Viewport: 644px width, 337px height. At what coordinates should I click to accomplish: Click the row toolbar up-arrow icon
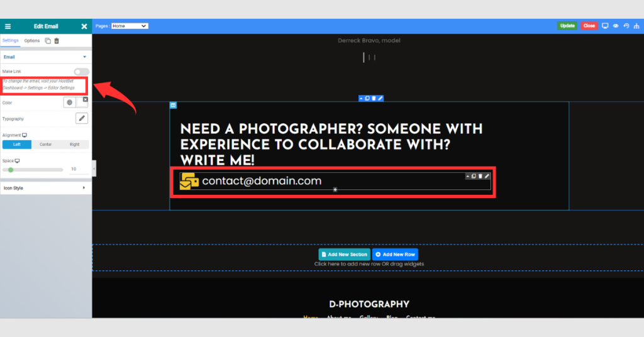point(361,99)
